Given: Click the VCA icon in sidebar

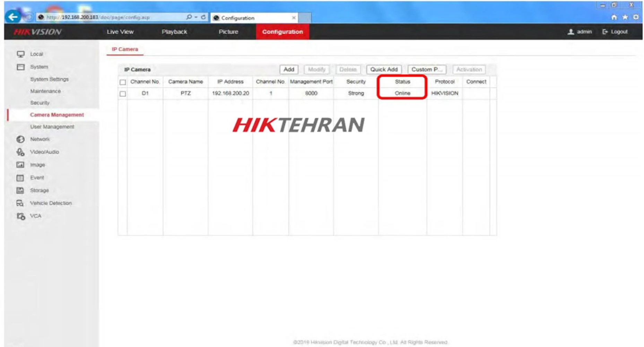Looking at the screenshot, I should click(21, 216).
